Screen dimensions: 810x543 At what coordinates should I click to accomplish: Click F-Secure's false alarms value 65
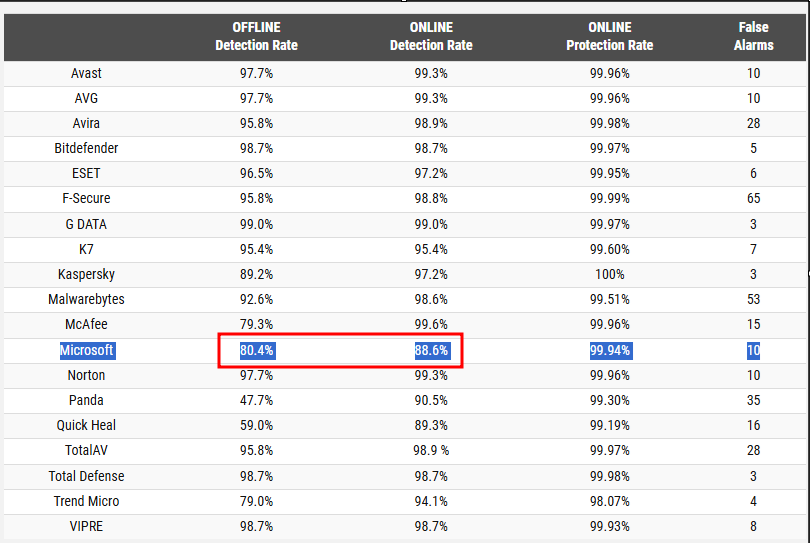(x=753, y=198)
